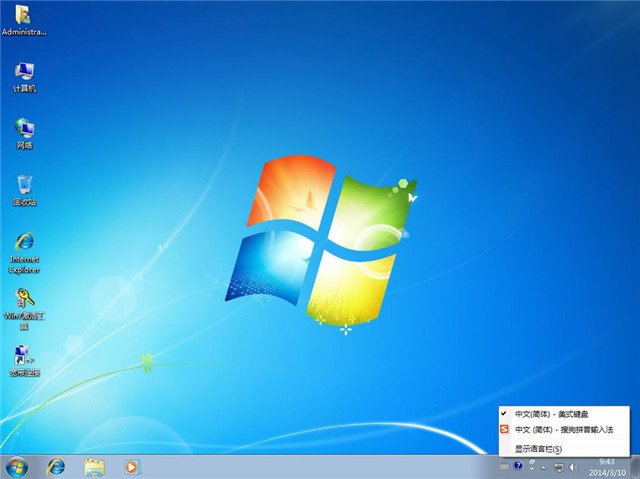The image size is (640, 479).
Task: Click the Sogou icon in the language menu
Action: pos(504,429)
